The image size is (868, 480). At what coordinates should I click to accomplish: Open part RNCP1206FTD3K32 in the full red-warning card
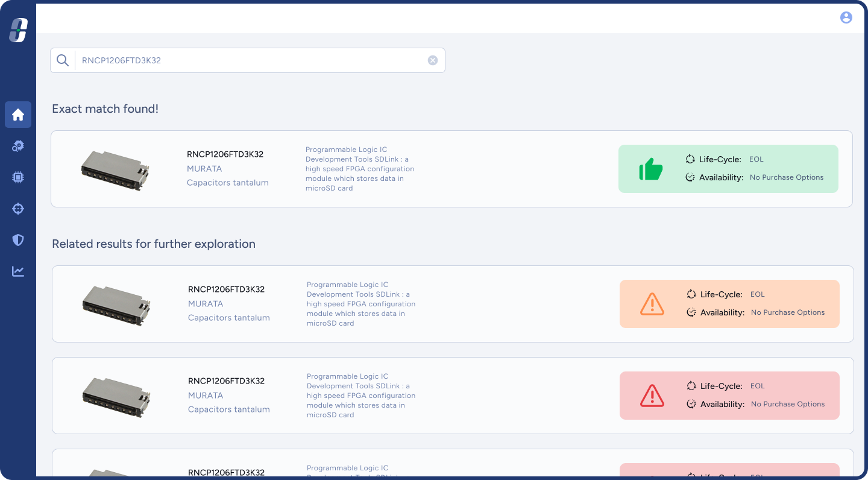coord(226,381)
